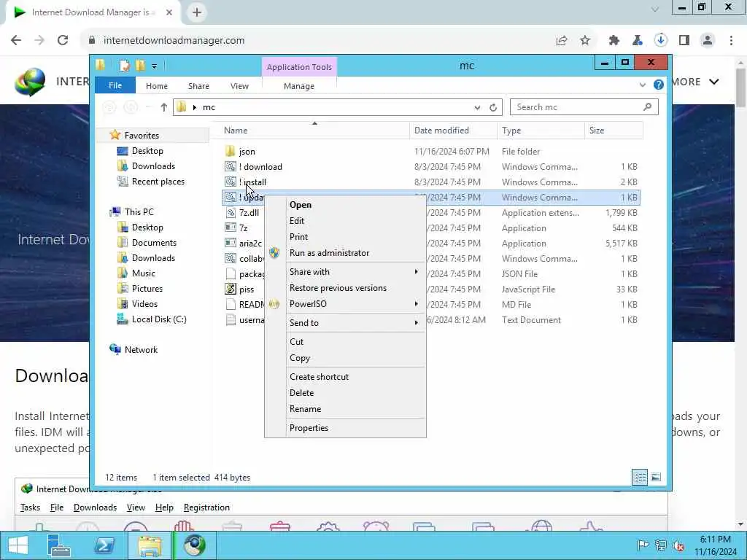Screen dimensions: 747x560
Task: Bookmark this page with the star icon
Action: coord(585,41)
